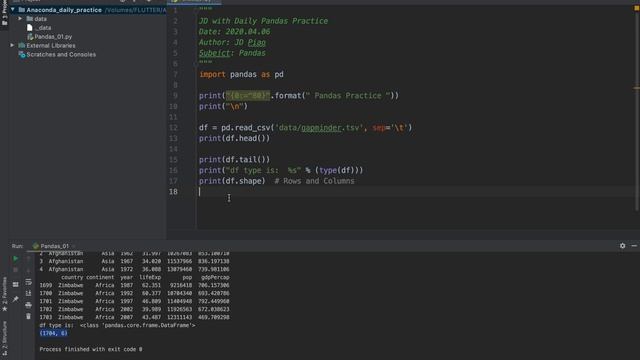
Task: Click the yellow warning marker at editor top-right
Action: pos(637,9)
